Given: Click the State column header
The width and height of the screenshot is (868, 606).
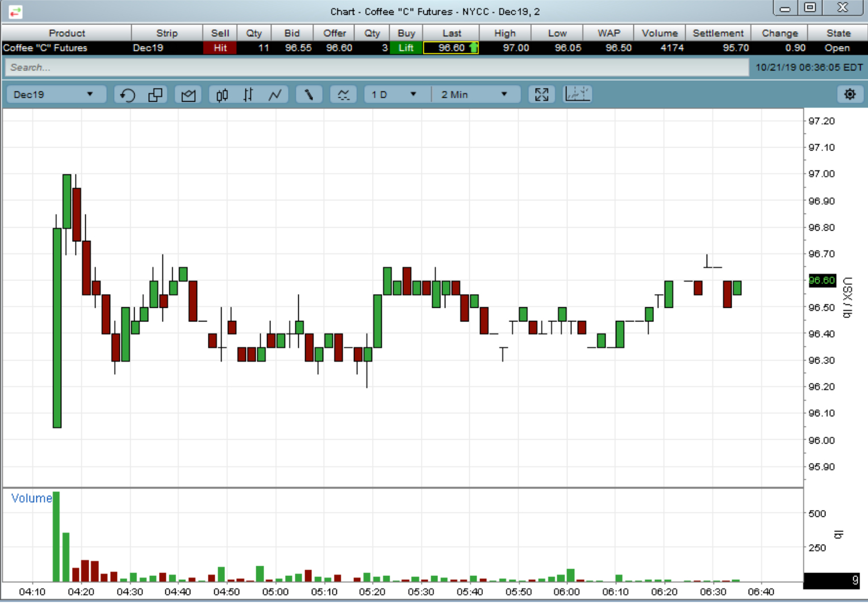Looking at the screenshot, I should [x=838, y=33].
